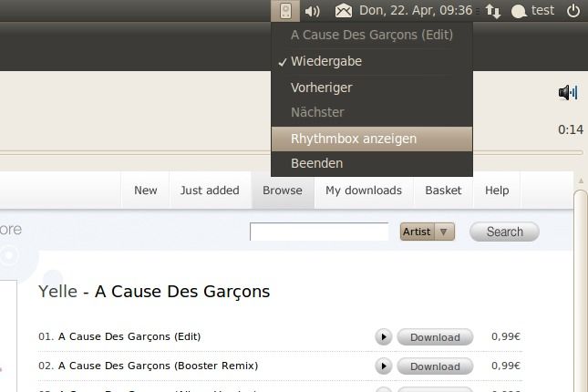The image size is (588, 392).
Task: Select Rhythmbox anzeigen from the menu
Action: point(354,139)
